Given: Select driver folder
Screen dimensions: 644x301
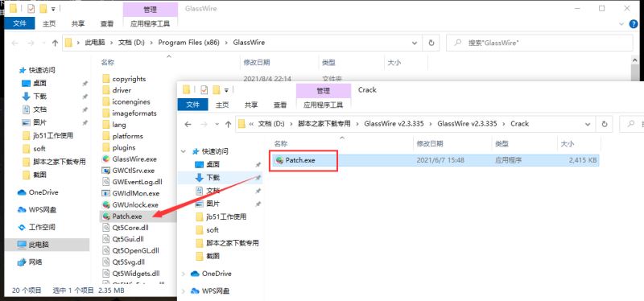Looking at the screenshot, I should pyautogui.click(x=122, y=90).
